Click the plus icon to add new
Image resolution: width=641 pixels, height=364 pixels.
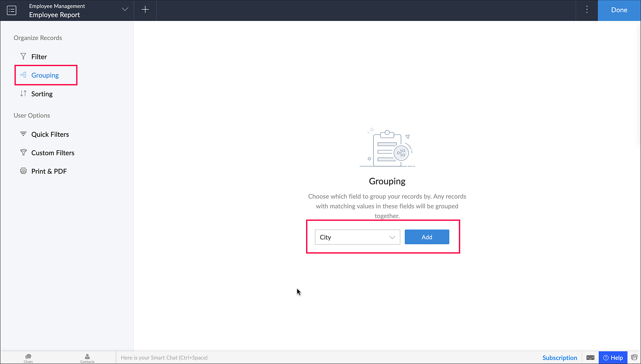pos(145,10)
